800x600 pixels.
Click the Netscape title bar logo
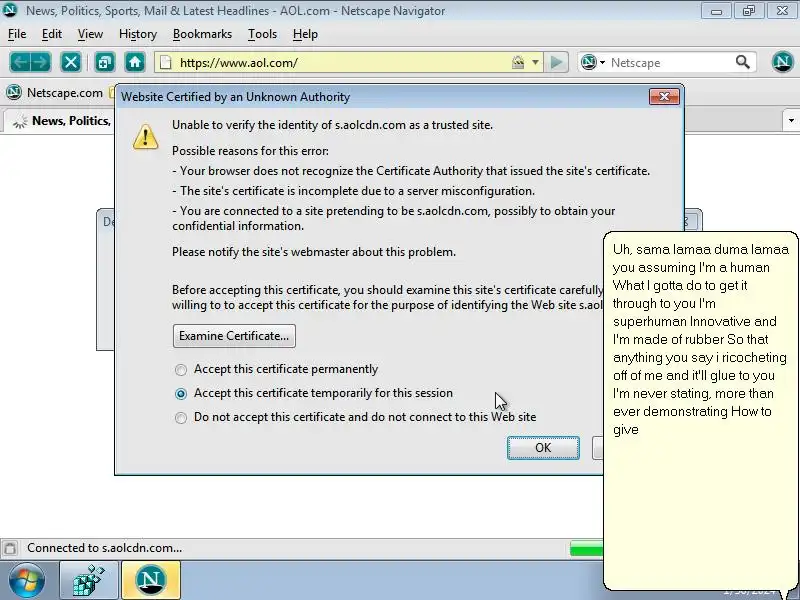tap(10, 10)
